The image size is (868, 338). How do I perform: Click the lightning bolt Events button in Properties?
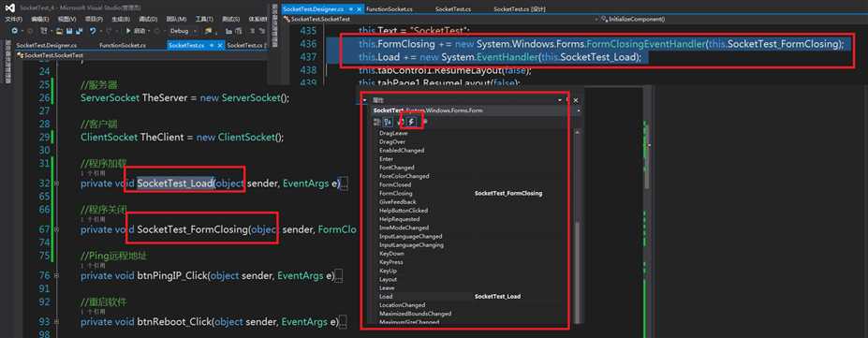click(x=411, y=121)
